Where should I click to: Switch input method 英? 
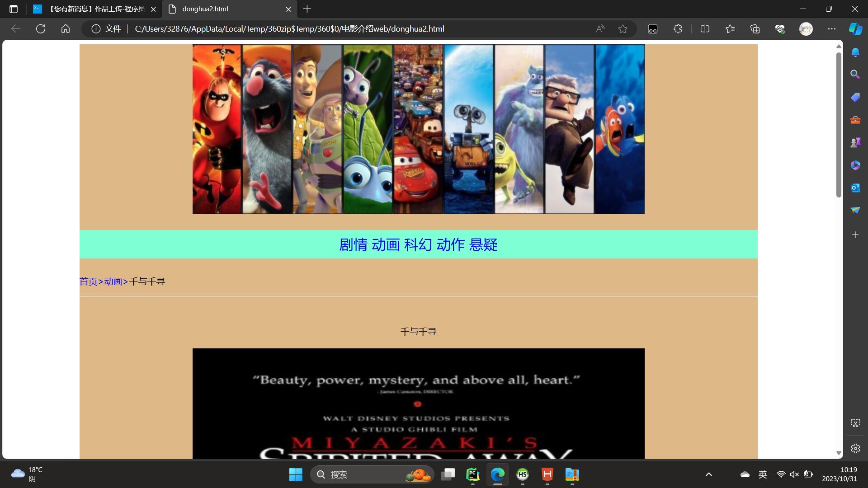[763, 474]
